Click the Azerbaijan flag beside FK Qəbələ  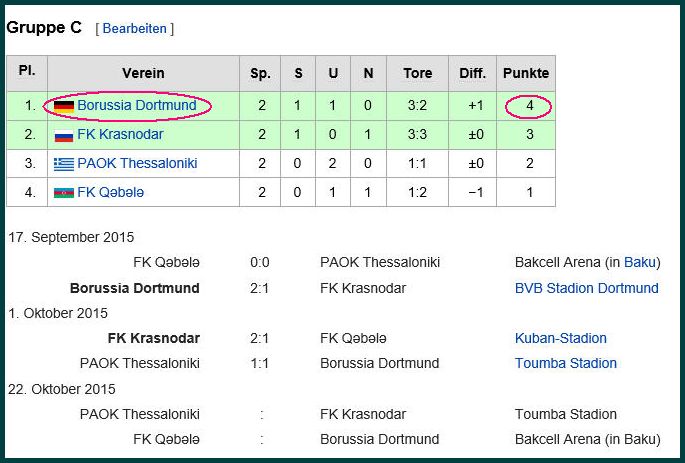click(x=64, y=193)
